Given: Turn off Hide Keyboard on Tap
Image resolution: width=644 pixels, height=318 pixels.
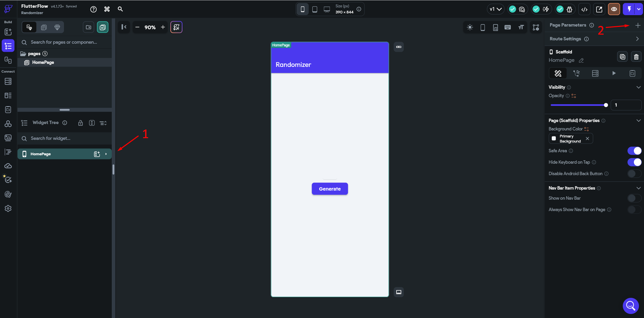Looking at the screenshot, I should [635, 162].
